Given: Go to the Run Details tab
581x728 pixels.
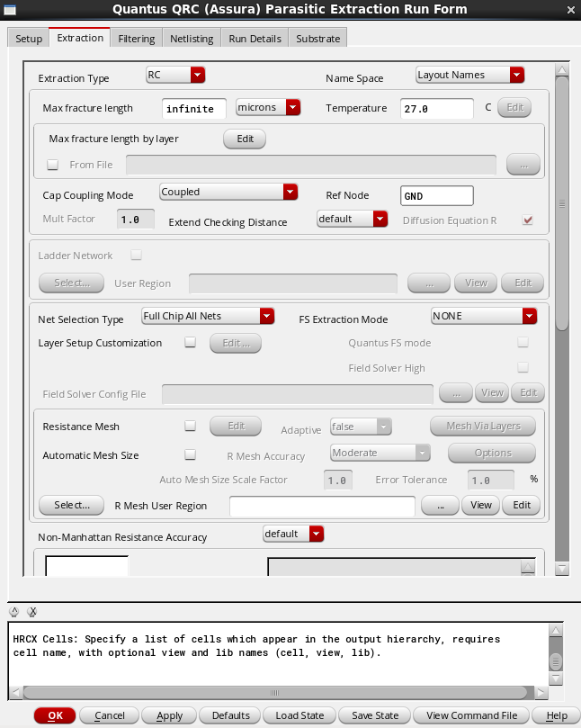Looking at the screenshot, I should click(x=255, y=39).
